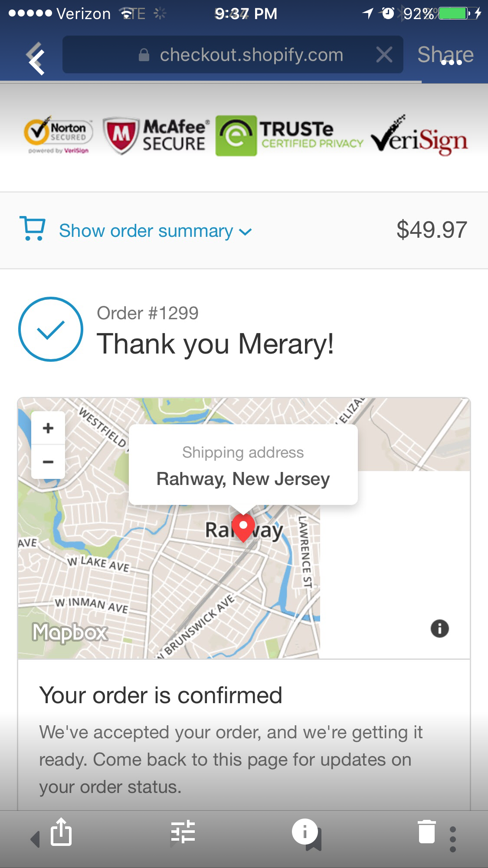The image size is (488, 868).
Task: Tap the Shipping address popup card
Action: click(243, 465)
